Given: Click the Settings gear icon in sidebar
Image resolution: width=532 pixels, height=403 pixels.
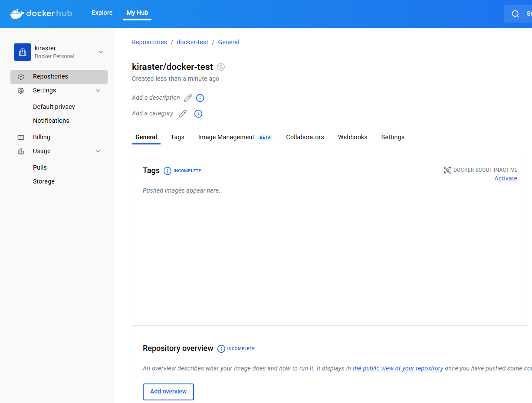Looking at the screenshot, I should pos(21,91).
